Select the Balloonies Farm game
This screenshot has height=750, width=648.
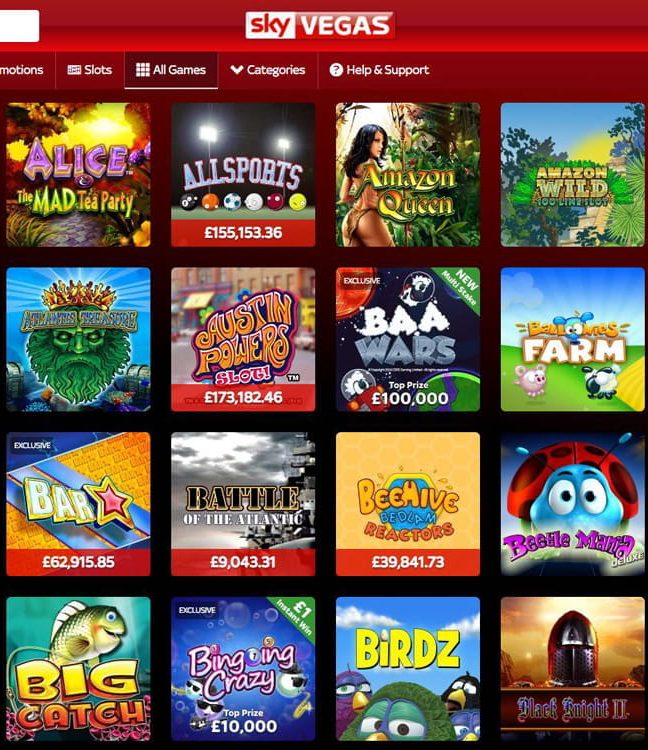(x=572, y=339)
